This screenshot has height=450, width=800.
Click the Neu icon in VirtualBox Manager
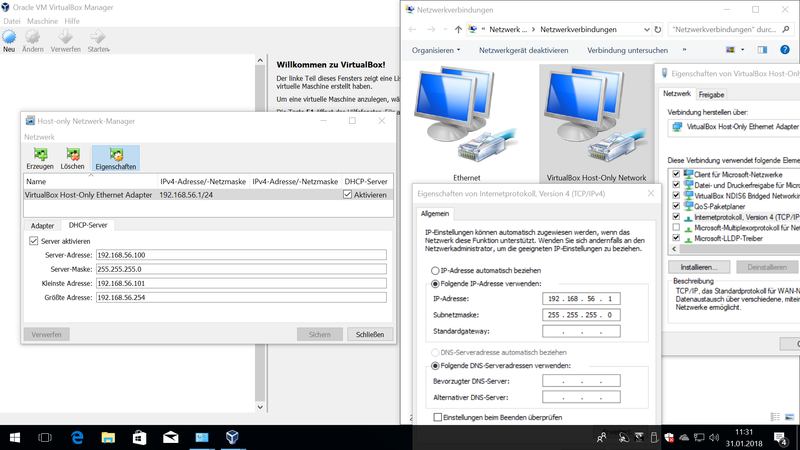(9, 37)
